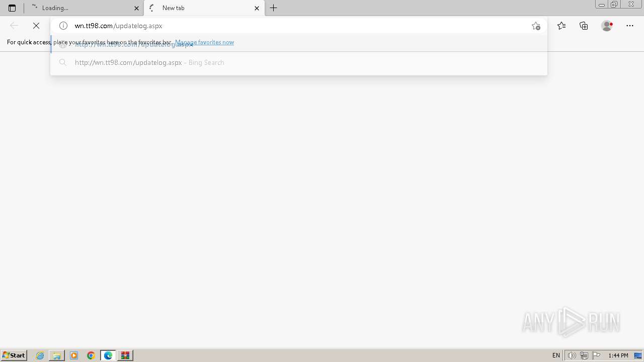Screen dimensions: 644x362
Task: Open the volume speaker tray icon
Action: (572, 355)
